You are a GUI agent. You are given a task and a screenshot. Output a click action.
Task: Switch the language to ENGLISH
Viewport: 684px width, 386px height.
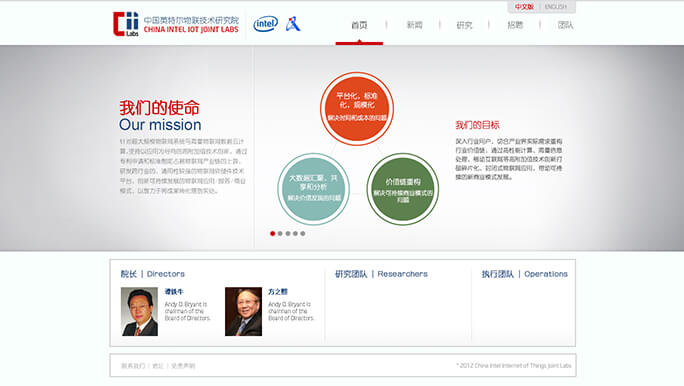point(556,7)
